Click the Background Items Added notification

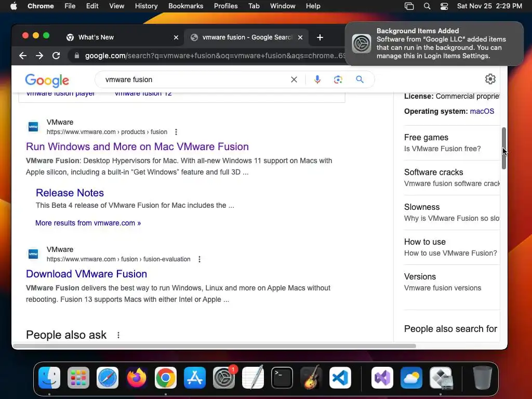(434, 44)
